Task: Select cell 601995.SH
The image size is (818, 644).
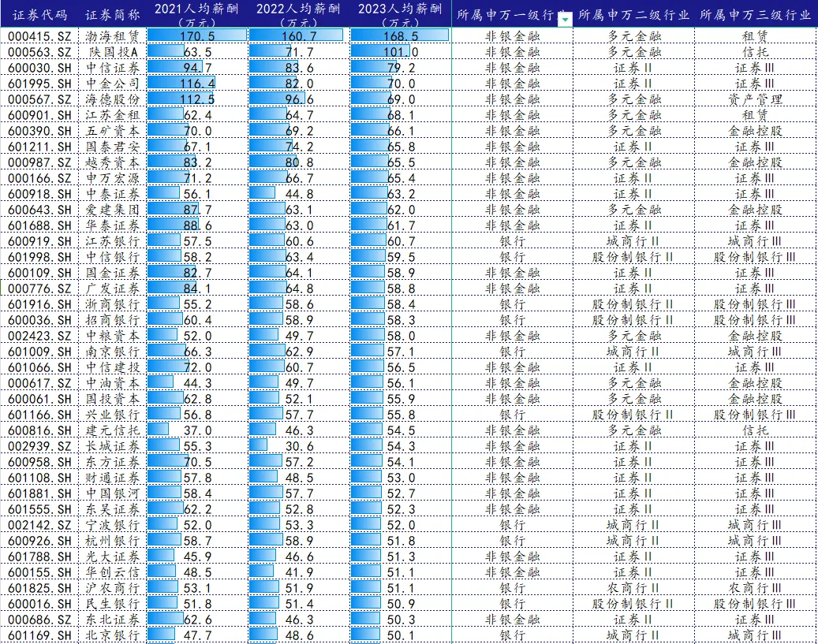Action: point(40,84)
